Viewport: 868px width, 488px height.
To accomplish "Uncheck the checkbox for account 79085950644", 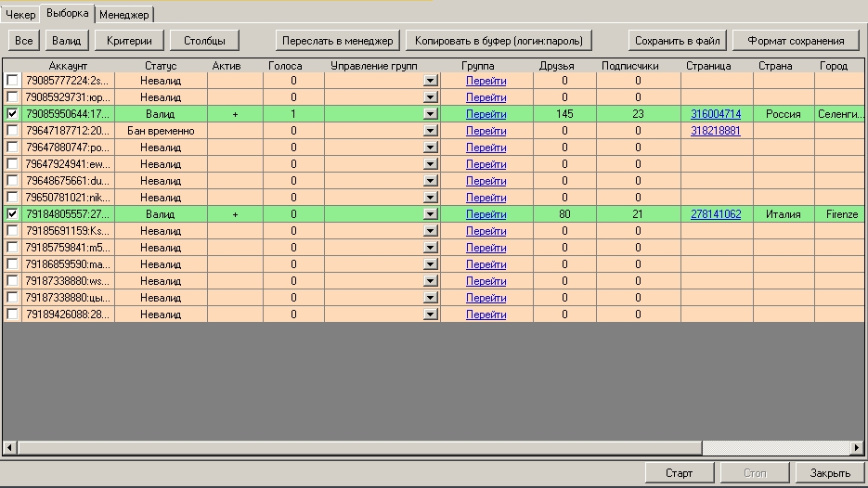I will 12,114.
